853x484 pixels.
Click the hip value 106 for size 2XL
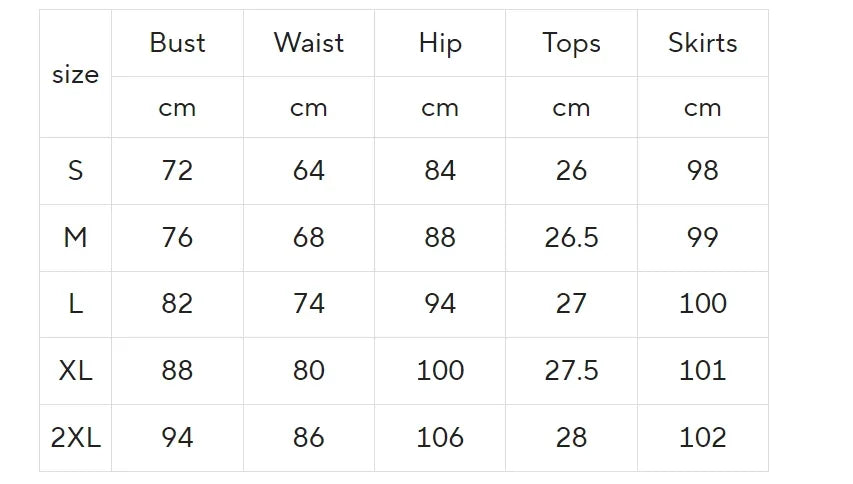click(440, 437)
